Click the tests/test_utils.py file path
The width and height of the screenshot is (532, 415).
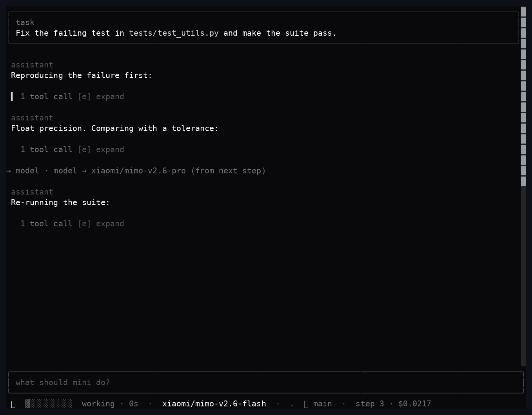tap(174, 33)
